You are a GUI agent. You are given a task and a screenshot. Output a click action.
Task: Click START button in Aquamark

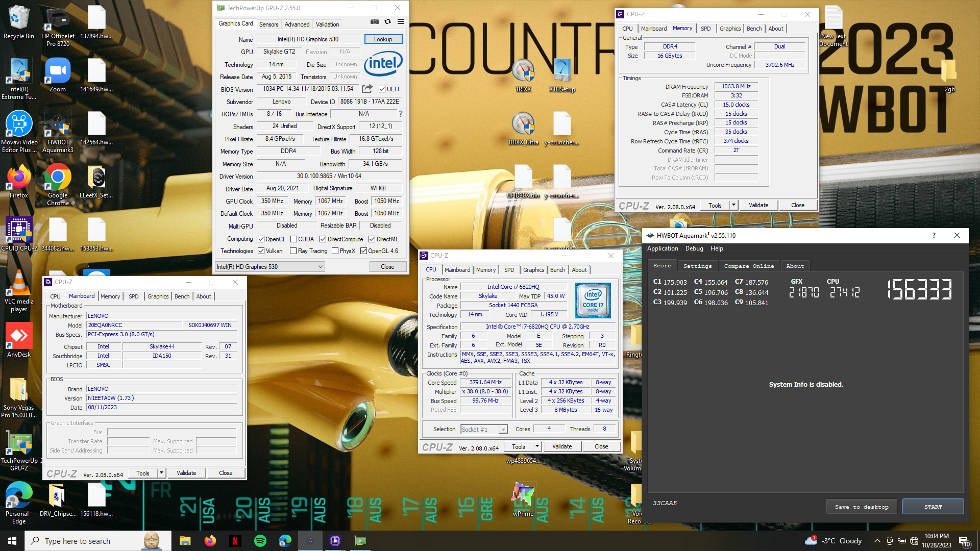(933, 507)
